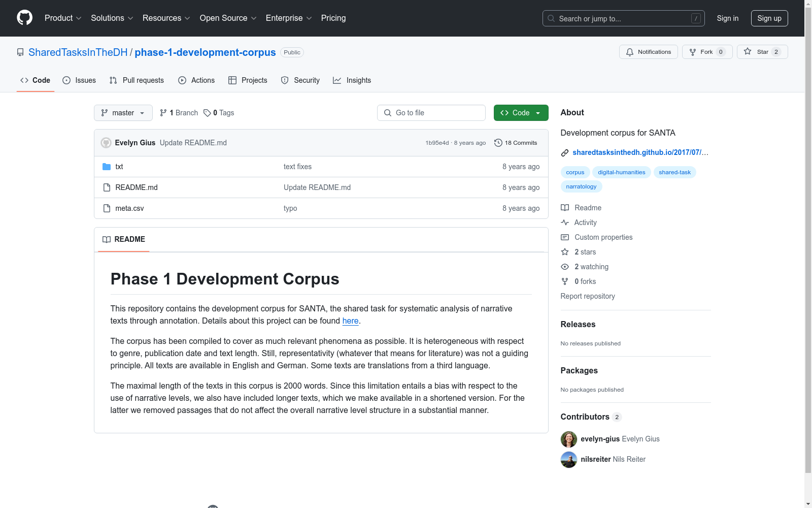Click the fork icon beside 0 forks
This screenshot has width=812, height=508.
(565, 281)
